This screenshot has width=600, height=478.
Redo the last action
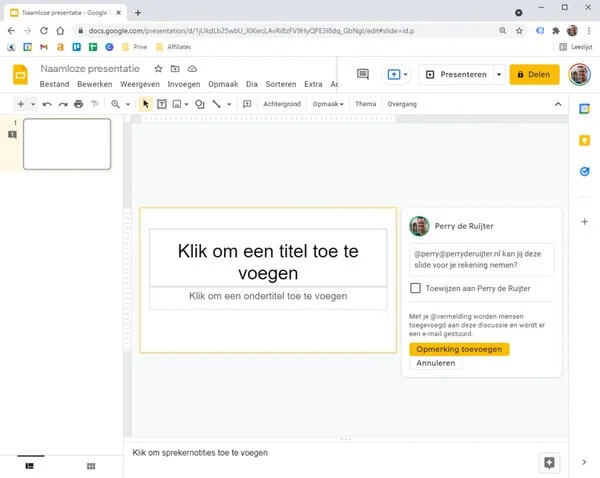click(63, 104)
